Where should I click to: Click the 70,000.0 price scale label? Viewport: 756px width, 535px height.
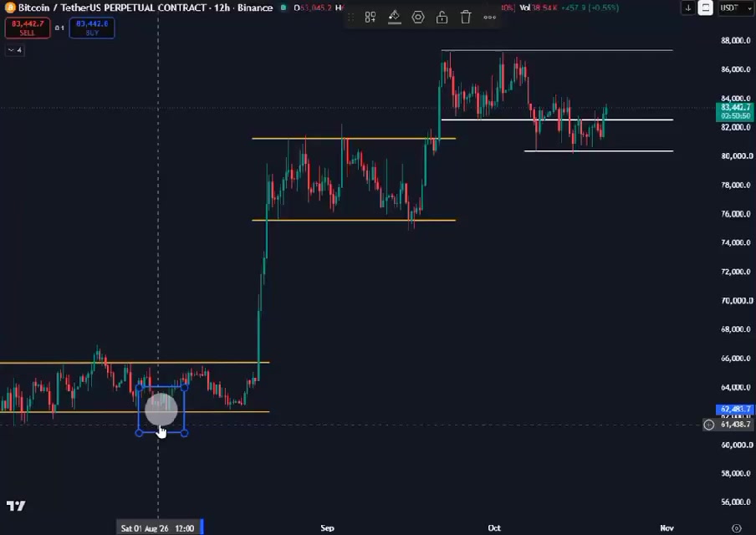736,300
